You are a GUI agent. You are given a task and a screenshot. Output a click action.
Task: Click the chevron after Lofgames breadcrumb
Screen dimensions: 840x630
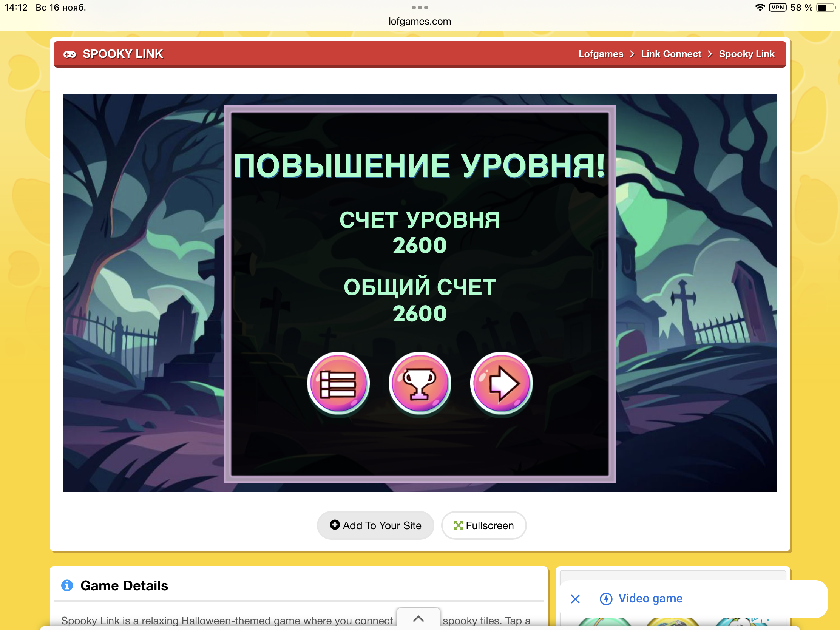632,54
